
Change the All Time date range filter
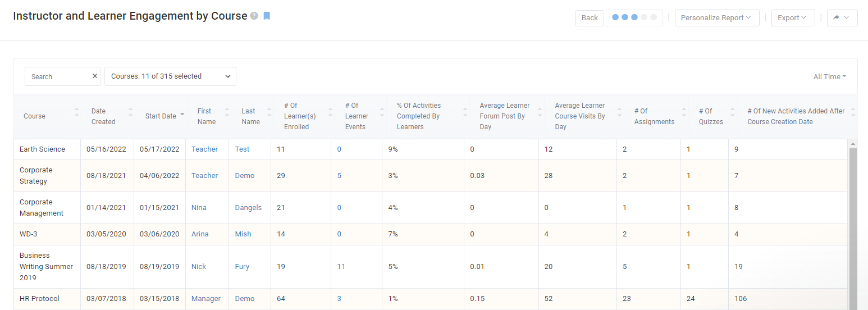tap(829, 76)
